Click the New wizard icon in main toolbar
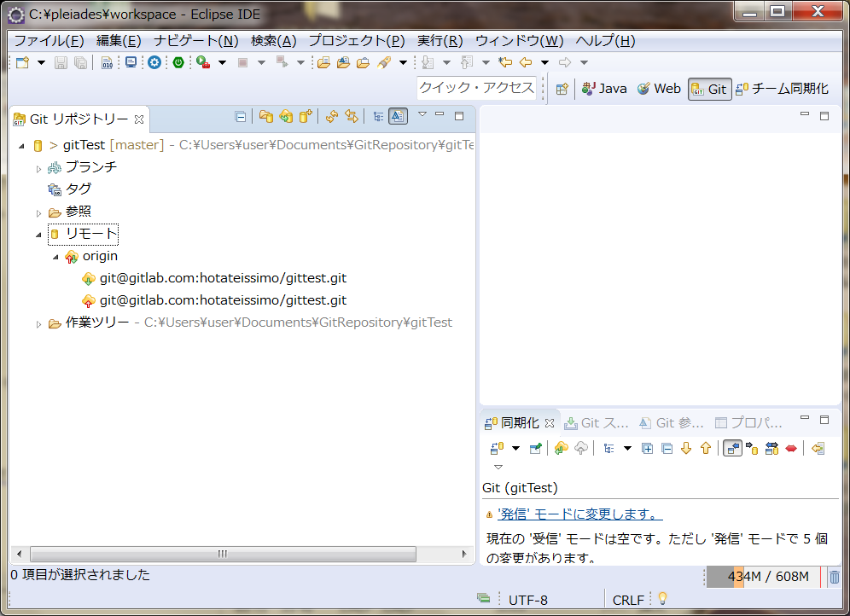Viewport: 850px width, 616px height. [x=22, y=62]
